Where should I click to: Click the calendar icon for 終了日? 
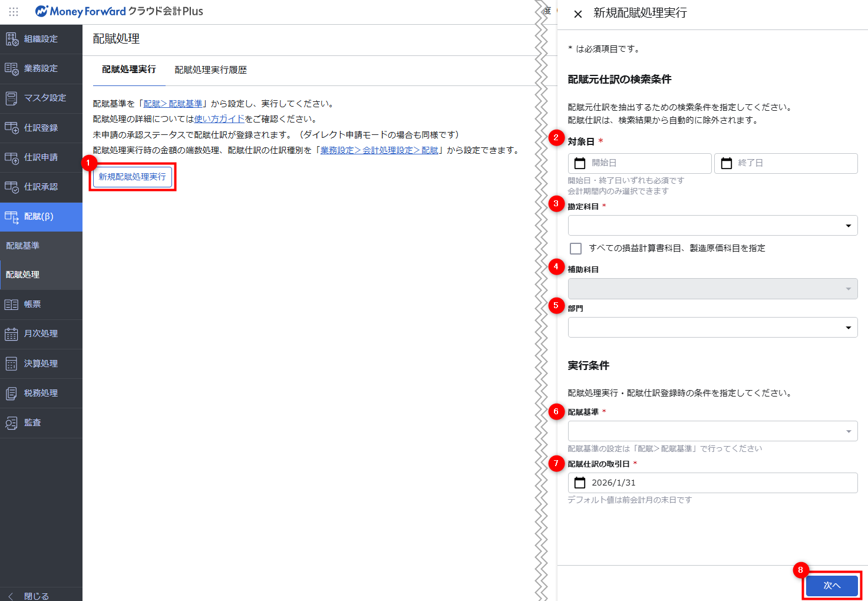(x=727, y=163)
